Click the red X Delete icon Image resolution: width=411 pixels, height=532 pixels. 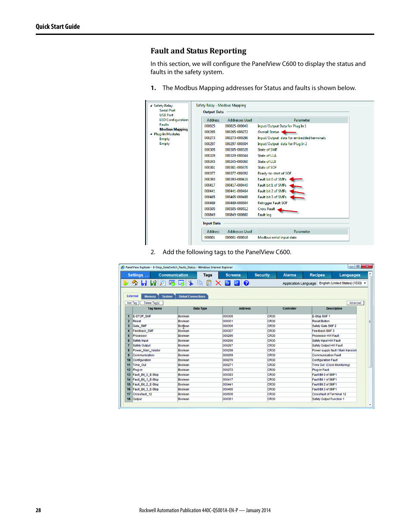coord(218,283)
